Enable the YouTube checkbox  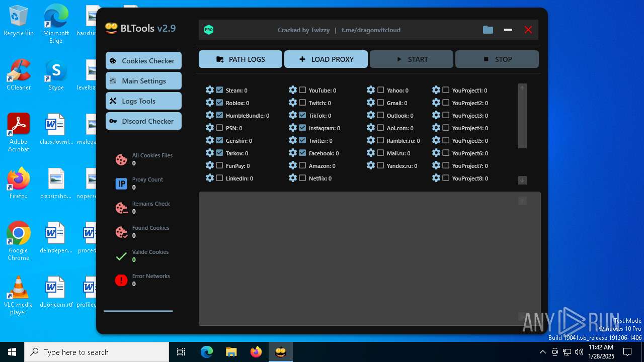(302, 90)
